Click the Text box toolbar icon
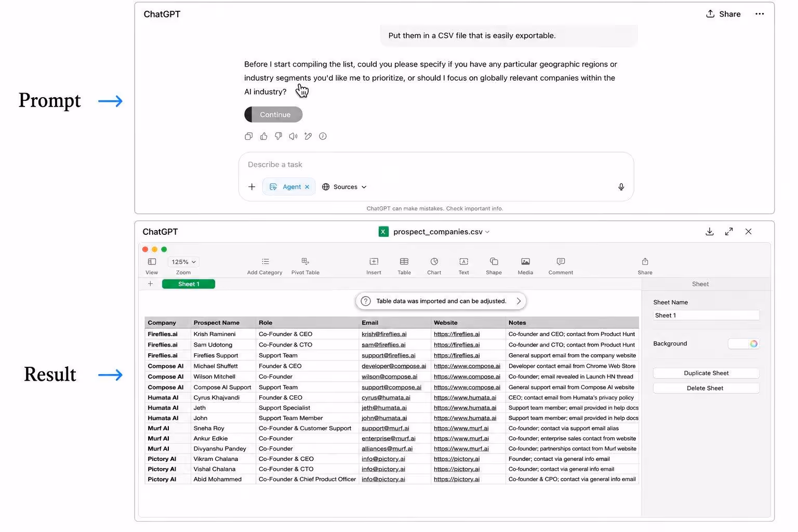798x532 pixels. pyautogui.click(x=463, y=261)
